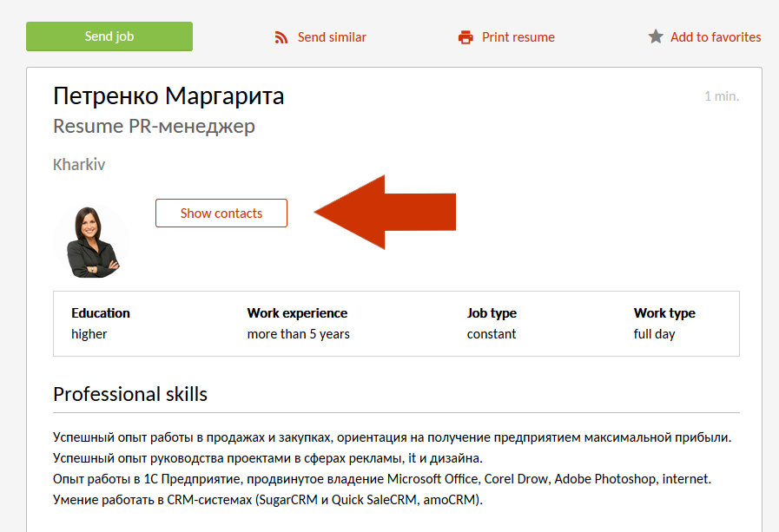Viewport: 779px width, 532px height.
Task: Click the star favorites icon
Action: (656, 37)
